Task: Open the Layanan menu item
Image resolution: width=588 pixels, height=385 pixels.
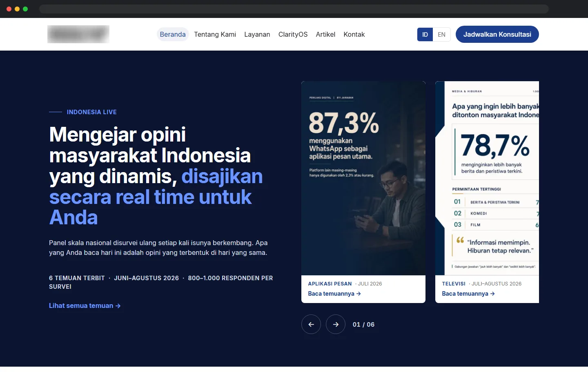Action: (x=257, y=34)
